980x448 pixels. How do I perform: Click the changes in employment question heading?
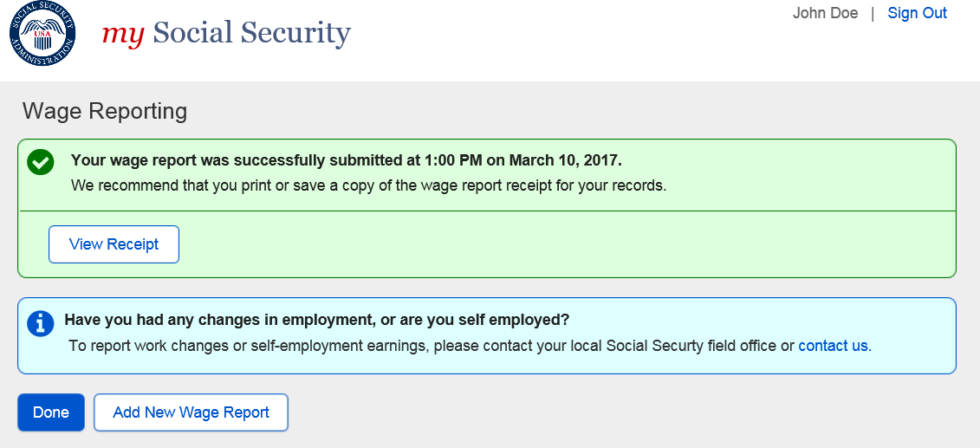(317, 320)
